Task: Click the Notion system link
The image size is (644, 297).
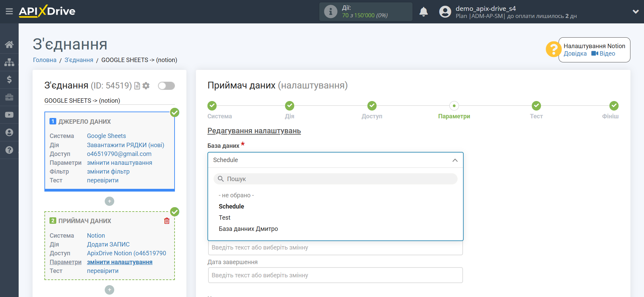Action: click(96, 236)
